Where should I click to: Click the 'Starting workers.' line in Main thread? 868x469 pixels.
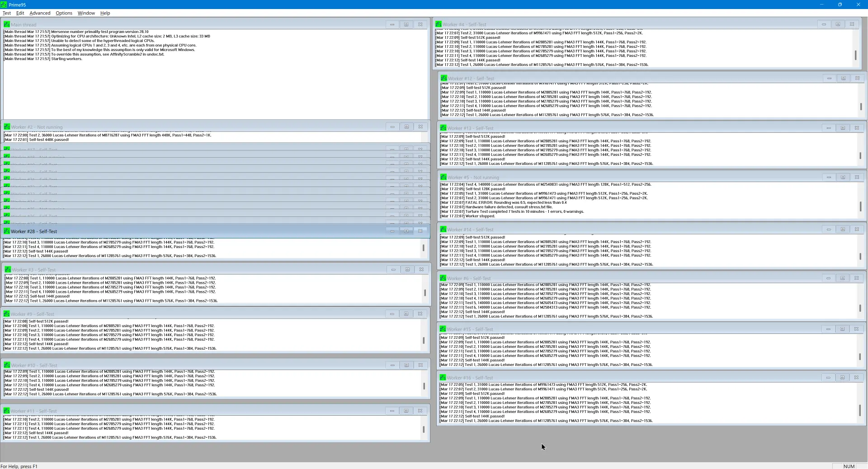[43, 59]
